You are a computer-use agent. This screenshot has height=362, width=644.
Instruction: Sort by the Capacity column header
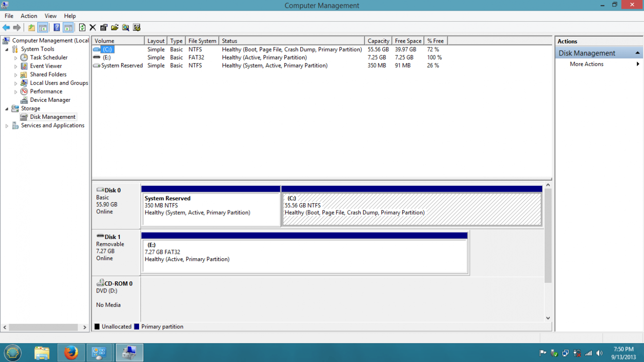[x=378, y=41]
